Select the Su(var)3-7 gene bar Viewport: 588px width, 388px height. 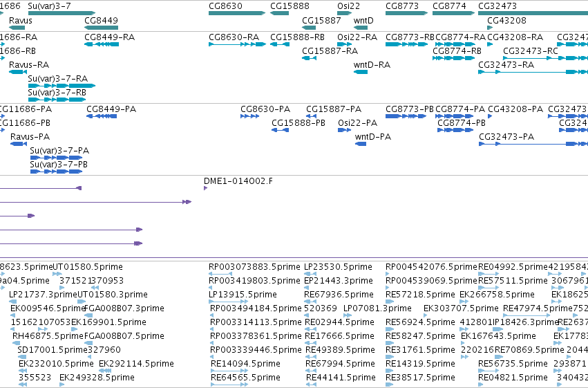61,13
